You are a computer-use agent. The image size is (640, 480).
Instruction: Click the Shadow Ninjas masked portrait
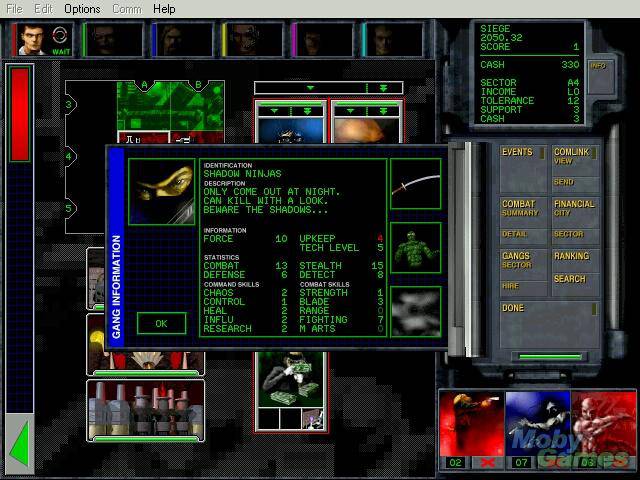[x=162, y=192]
